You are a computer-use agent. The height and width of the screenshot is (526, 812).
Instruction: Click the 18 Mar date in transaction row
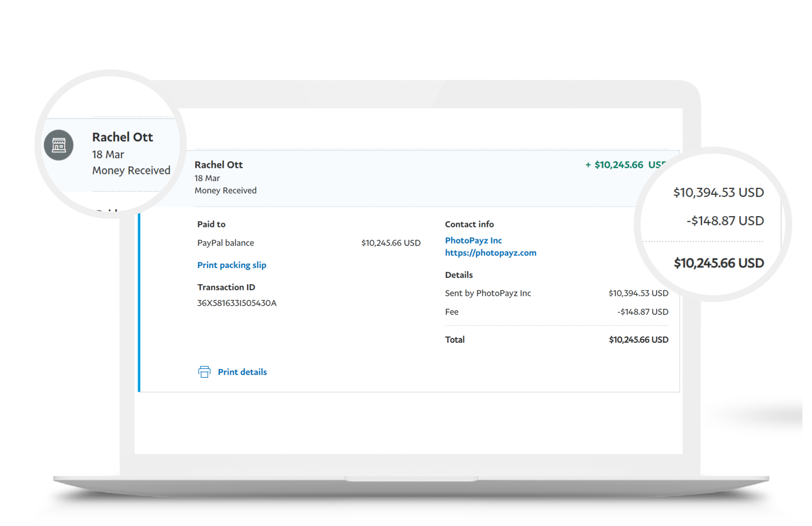pyautogui.click(x=207, y=178)
